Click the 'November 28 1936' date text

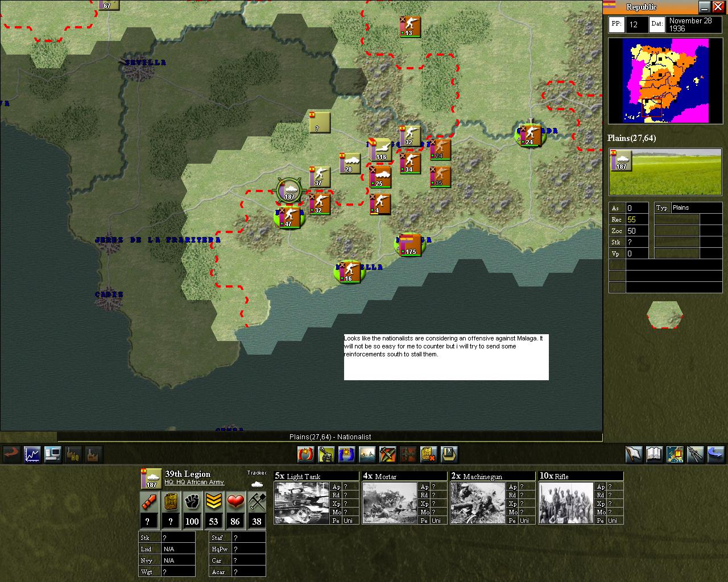coord(690,24)
